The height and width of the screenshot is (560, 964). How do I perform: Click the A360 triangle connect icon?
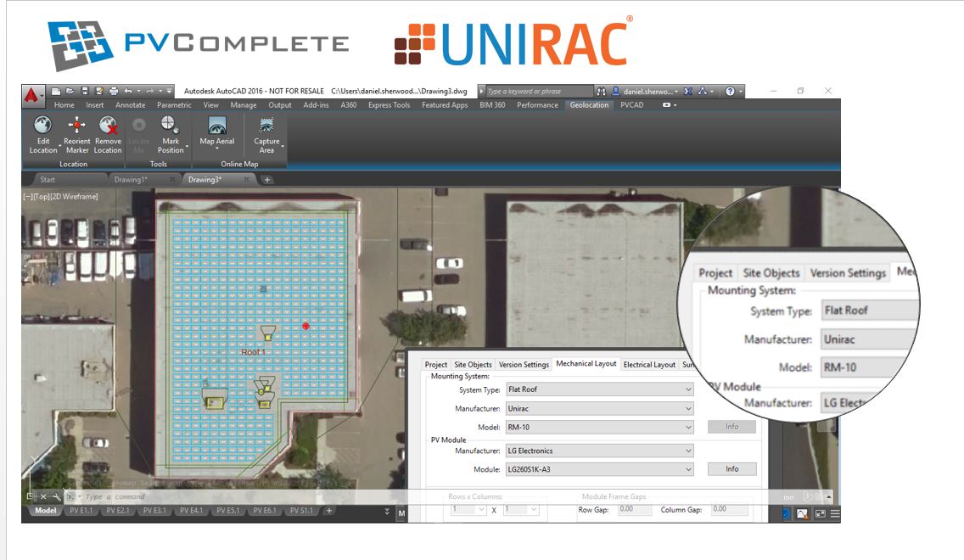(702, 91)
